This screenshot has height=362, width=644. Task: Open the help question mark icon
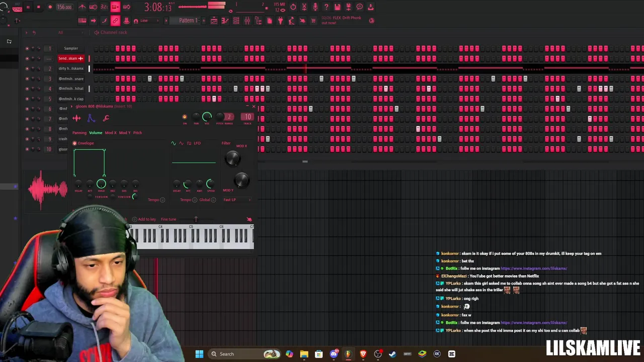(327, 7)
